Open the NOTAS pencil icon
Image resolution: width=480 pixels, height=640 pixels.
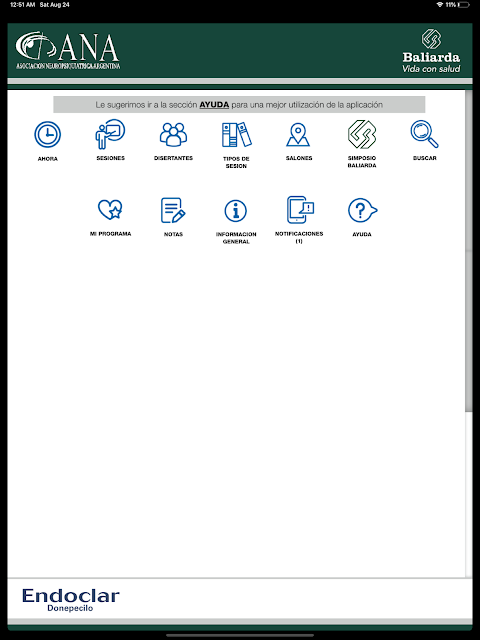coord(173,210)
